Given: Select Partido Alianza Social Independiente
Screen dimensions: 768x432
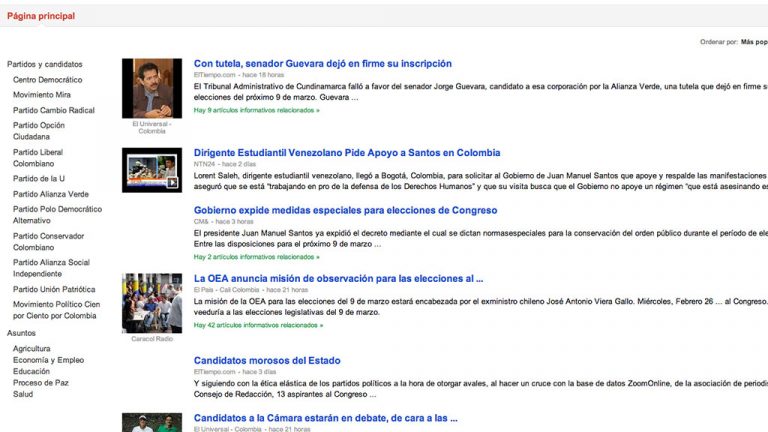Looking at the screenshot, I should [51, 268].
